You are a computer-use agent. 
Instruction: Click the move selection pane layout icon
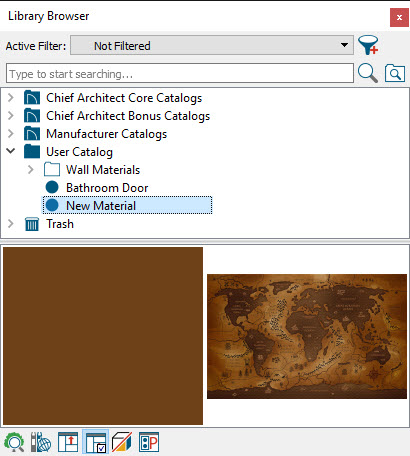[68, 442]
